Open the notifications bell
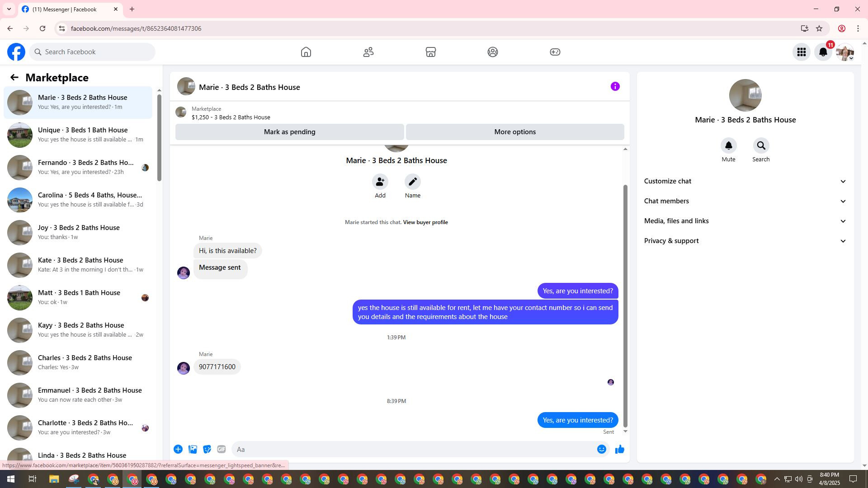 click(x=823, y=52)
